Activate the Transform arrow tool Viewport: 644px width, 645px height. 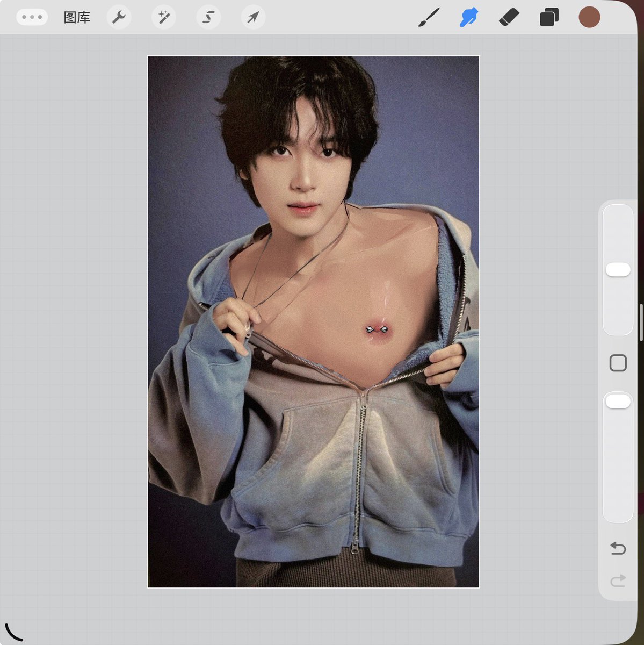click(x=253, y=17)
